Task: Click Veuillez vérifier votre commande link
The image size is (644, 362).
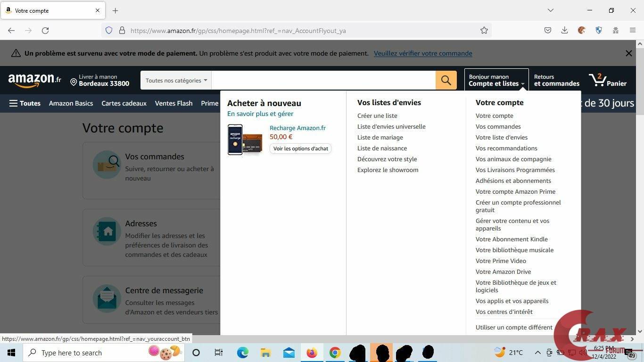Action: click(423, 53)
